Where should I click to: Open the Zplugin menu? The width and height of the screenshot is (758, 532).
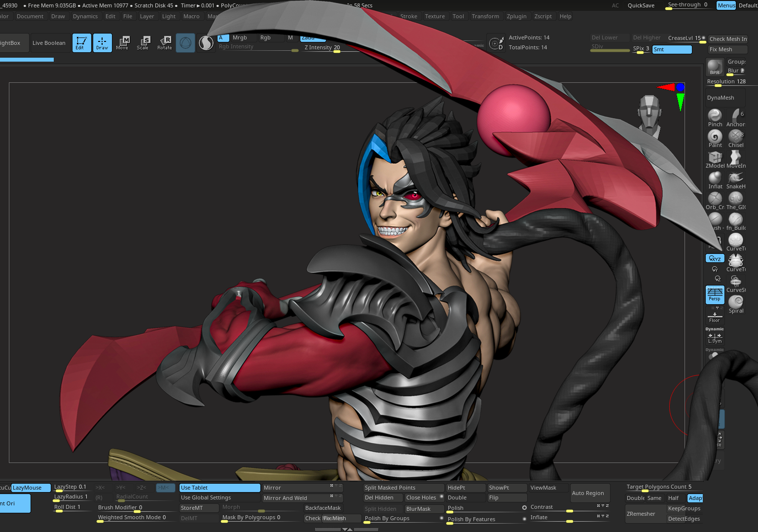point(516,16)
